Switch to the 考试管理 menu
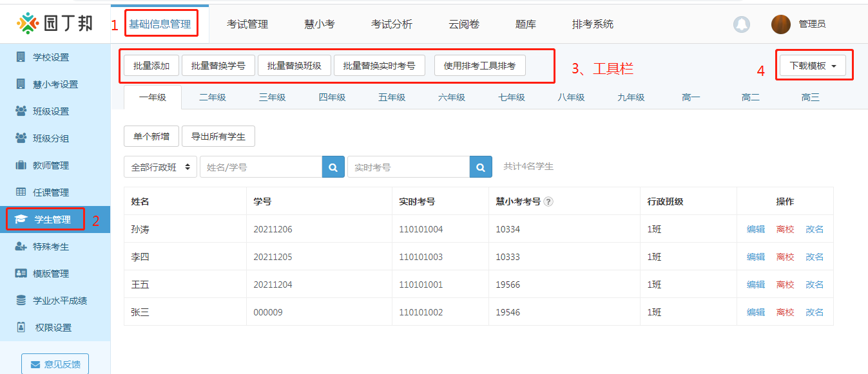This screenshot has height=374, width=868. [x=247, y=23]
